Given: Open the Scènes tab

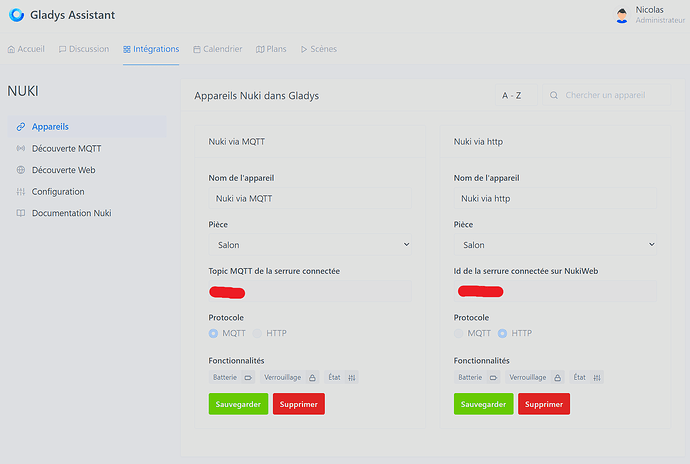Looking at the screenshot, I should click(x=317, y=49).
